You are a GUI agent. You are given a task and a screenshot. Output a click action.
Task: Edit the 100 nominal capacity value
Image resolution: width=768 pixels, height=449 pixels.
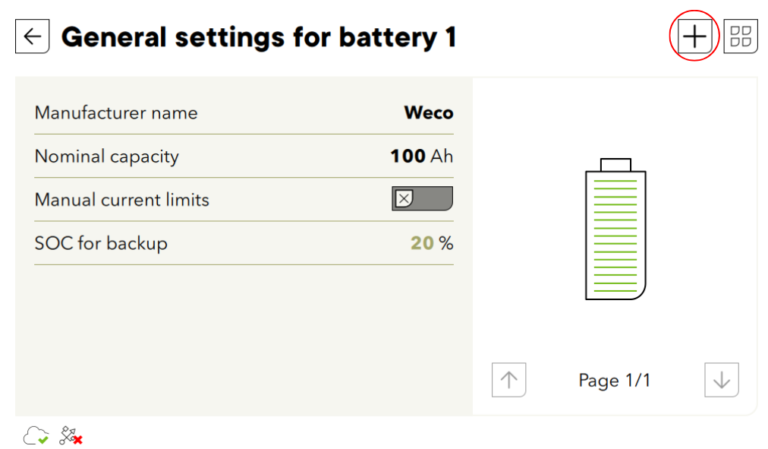pos(407,156)
